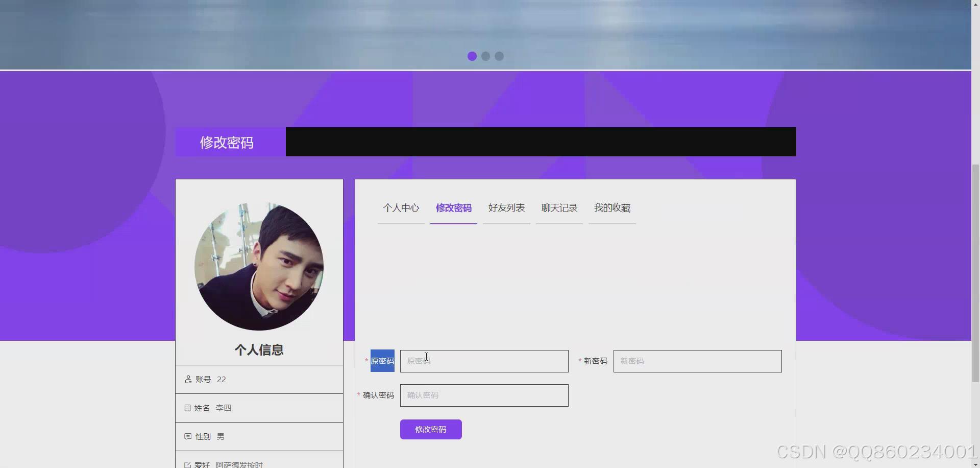This screenshot has height=468, width=980.
Task: Click the 确认密码 input field
Action: (484, 395)
